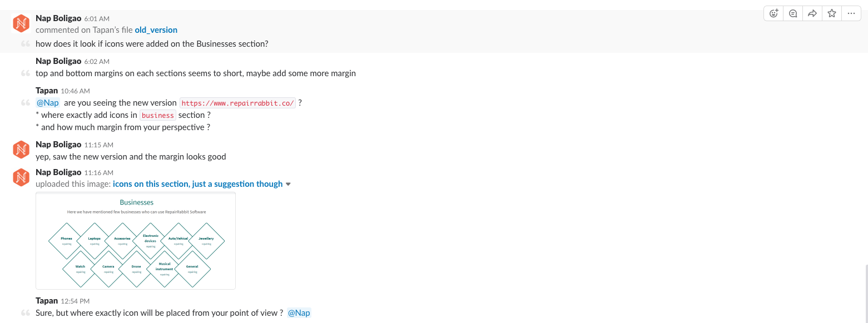The height and width of the screenshot is (323, 868).
Task: Star the highlighted message
Action: 832,14
